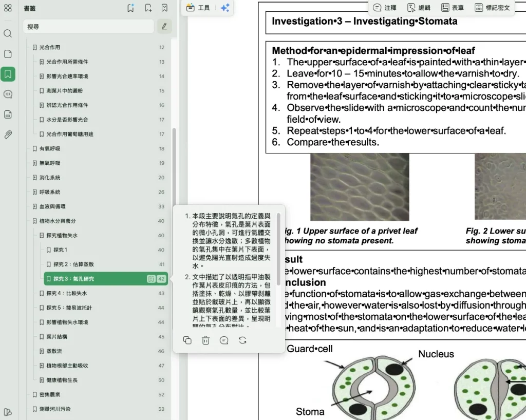Toggle the green bookmarks panel sidebar button
526x420 pixels.
[8, 74]
